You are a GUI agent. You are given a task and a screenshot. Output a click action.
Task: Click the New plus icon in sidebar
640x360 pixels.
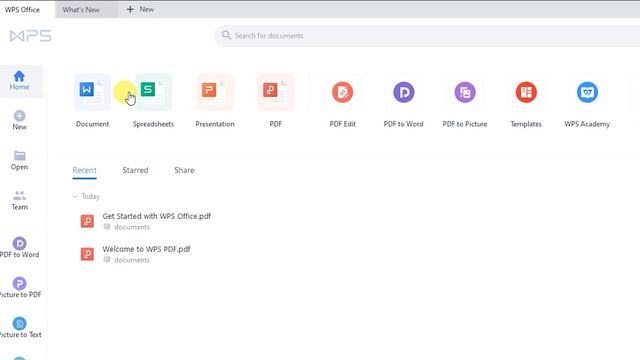(x=20, y=116)
